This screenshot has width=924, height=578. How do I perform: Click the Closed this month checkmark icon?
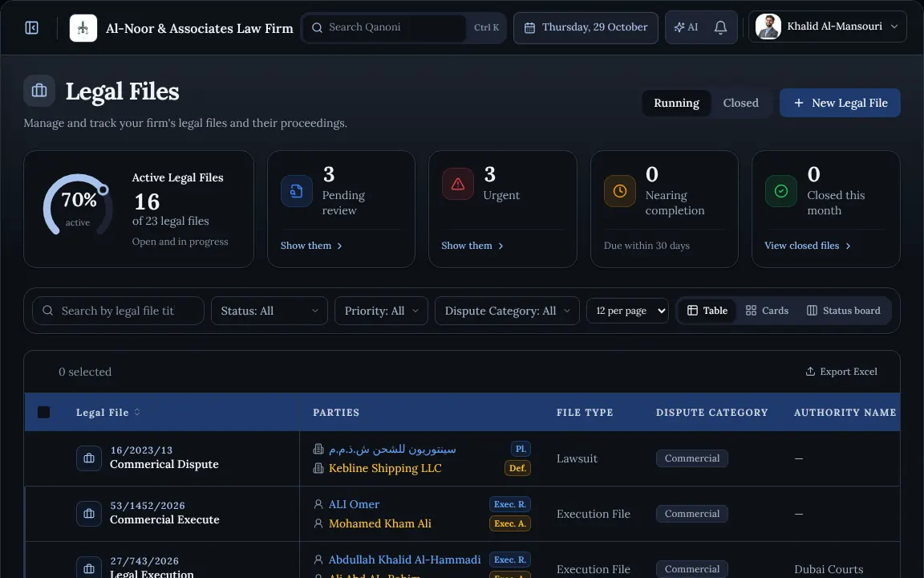pos(780,191)
